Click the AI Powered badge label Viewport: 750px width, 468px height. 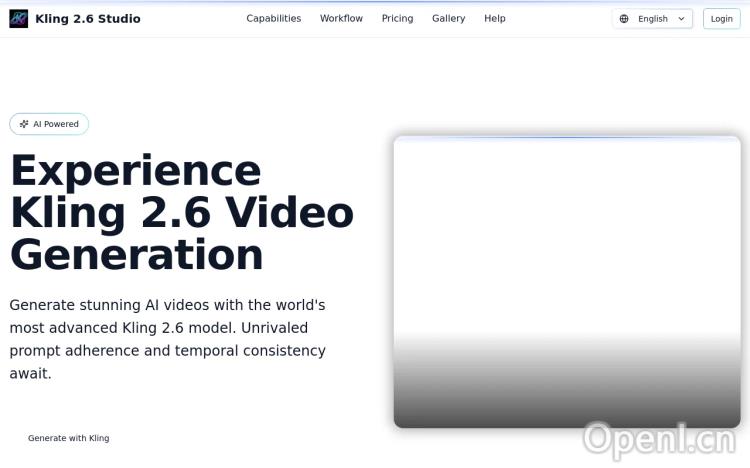[x=56, y=124]
